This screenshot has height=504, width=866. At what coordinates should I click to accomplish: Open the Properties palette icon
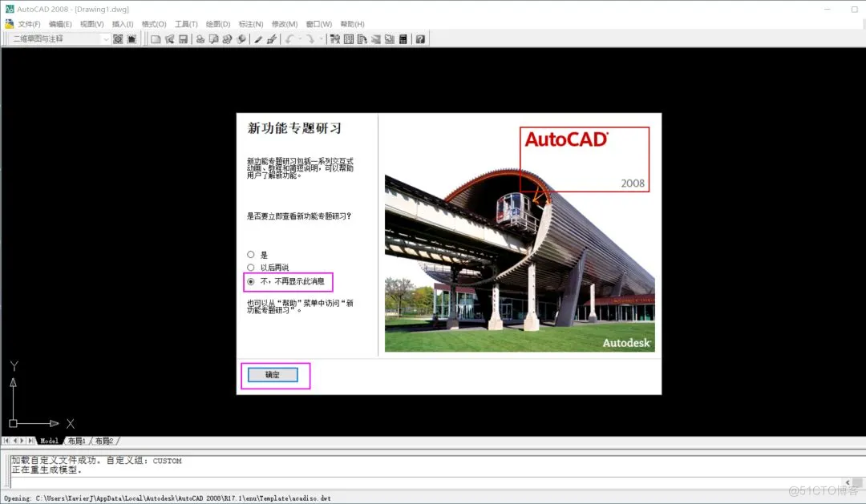(334, 39)
